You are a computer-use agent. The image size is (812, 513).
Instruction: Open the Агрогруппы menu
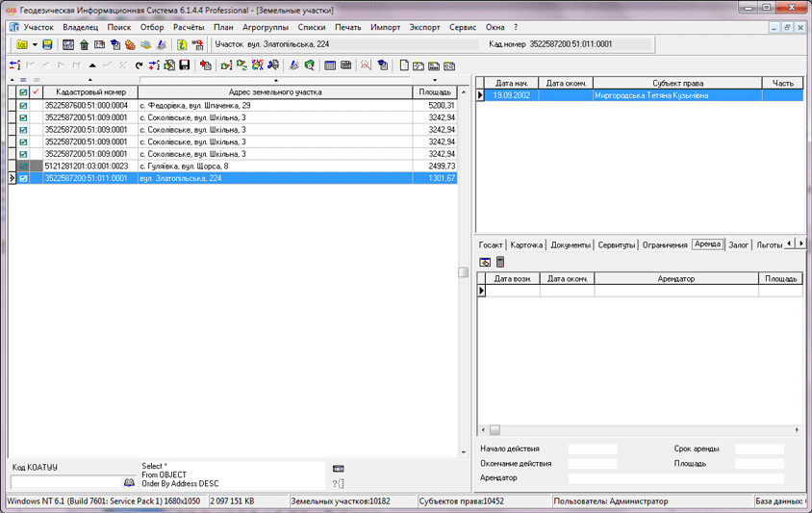pyautogui.click(x=266, y=28)
